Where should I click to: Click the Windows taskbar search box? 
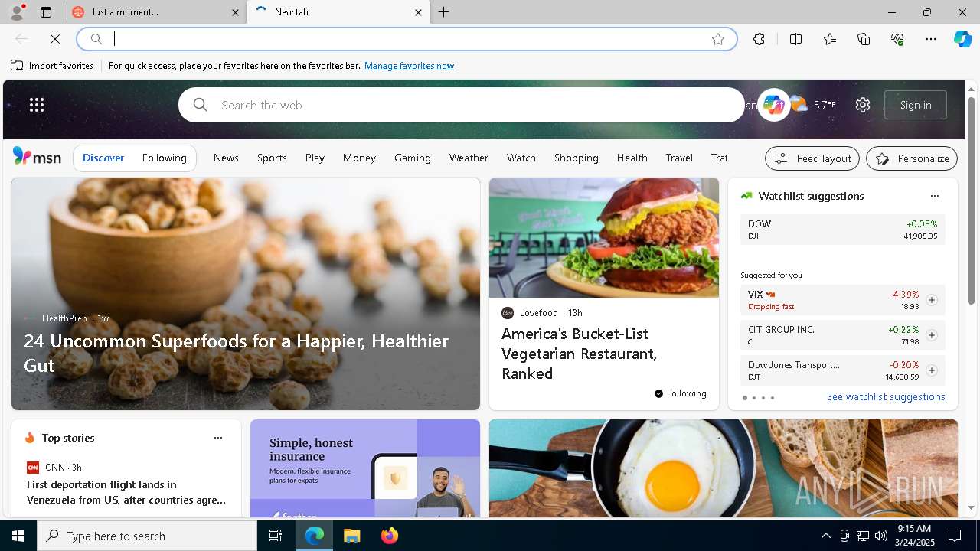(147, 536)
